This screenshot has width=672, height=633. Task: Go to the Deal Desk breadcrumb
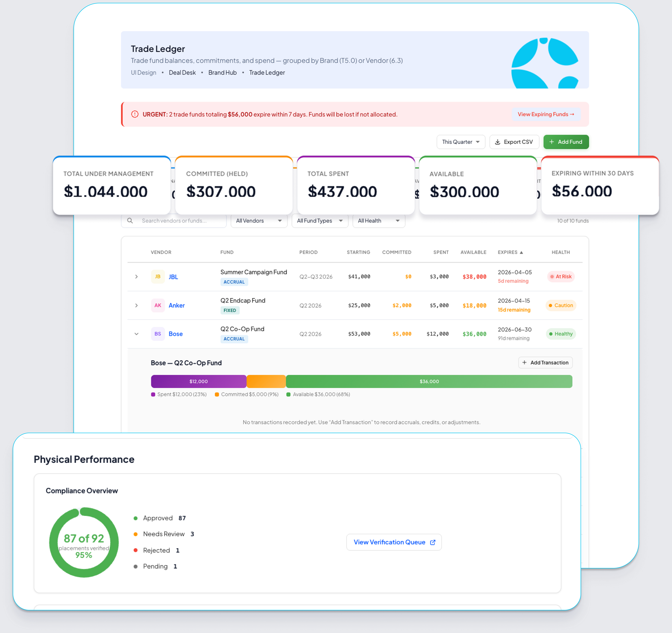click(182, 73)
